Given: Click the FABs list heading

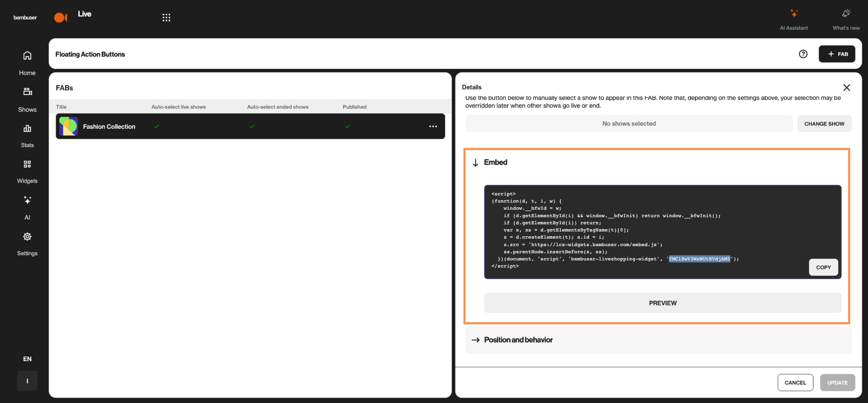Looking at the screenshot, I should point(64,88).
